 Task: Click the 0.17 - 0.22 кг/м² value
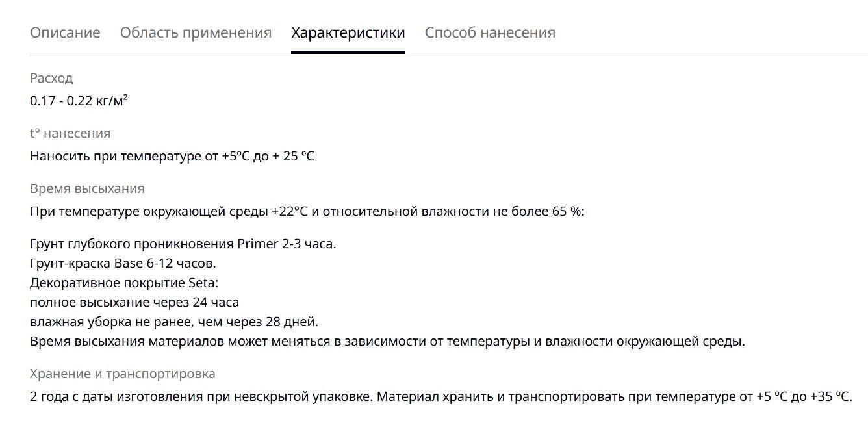[x=79, y=101]
